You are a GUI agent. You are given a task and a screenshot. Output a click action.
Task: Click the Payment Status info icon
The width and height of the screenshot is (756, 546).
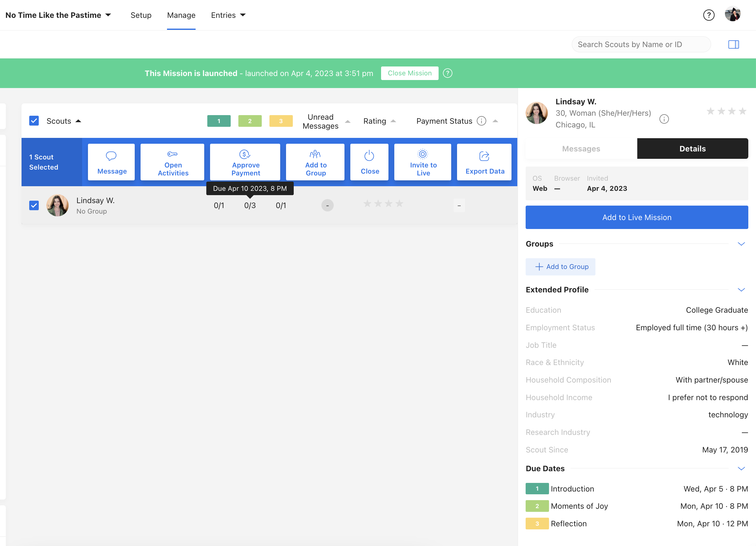481,121
